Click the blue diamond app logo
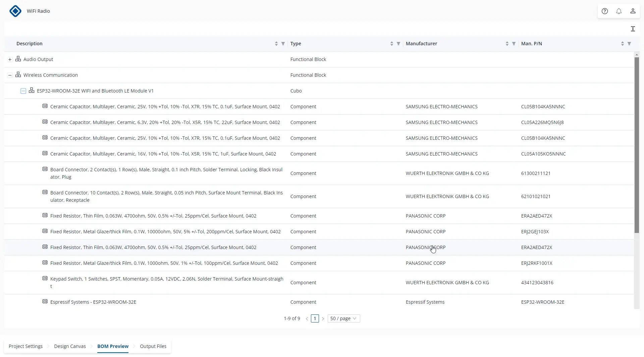 click(15, 11)
